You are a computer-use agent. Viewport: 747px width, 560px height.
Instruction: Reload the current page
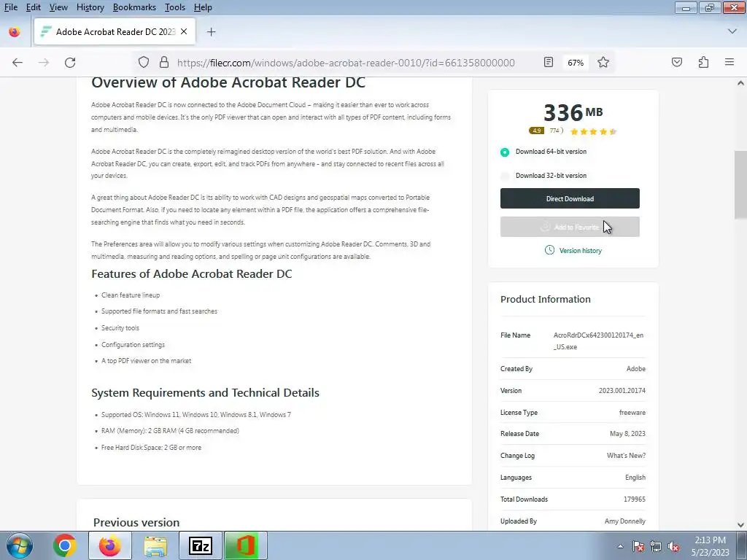[x=70, y=63]
